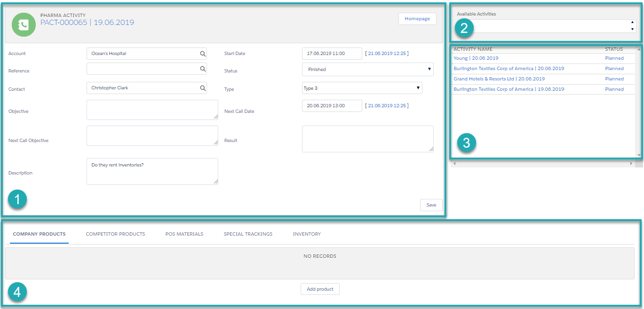Viewport: 644px width, 309px height.
Task: Open the Young | 20.06.2019 activity
Action: click(476, 58)
